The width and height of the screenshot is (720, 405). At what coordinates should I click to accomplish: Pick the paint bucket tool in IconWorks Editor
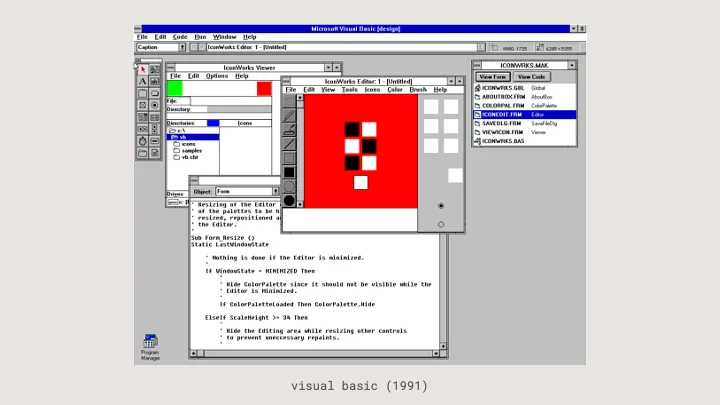click(x=289, y=129)
